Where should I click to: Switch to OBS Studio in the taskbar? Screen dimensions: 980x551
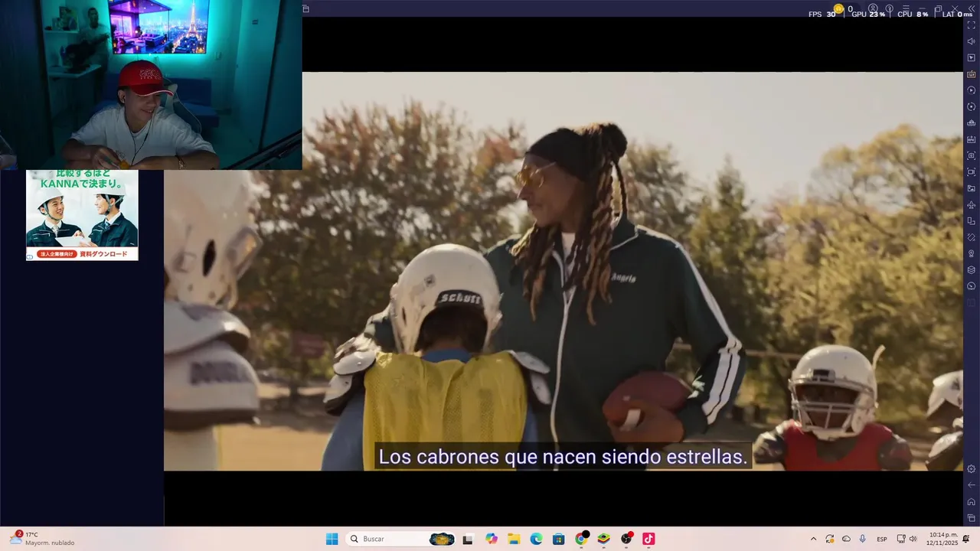626,539
